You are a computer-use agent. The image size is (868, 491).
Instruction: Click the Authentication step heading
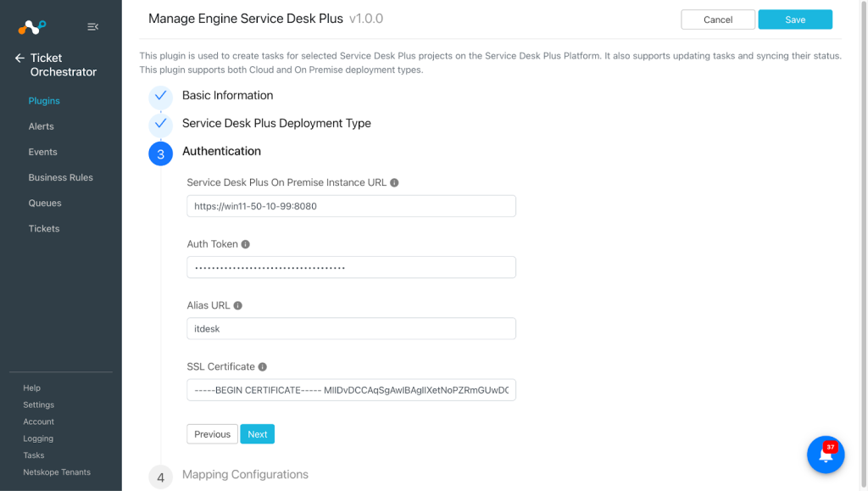point(221,151)
